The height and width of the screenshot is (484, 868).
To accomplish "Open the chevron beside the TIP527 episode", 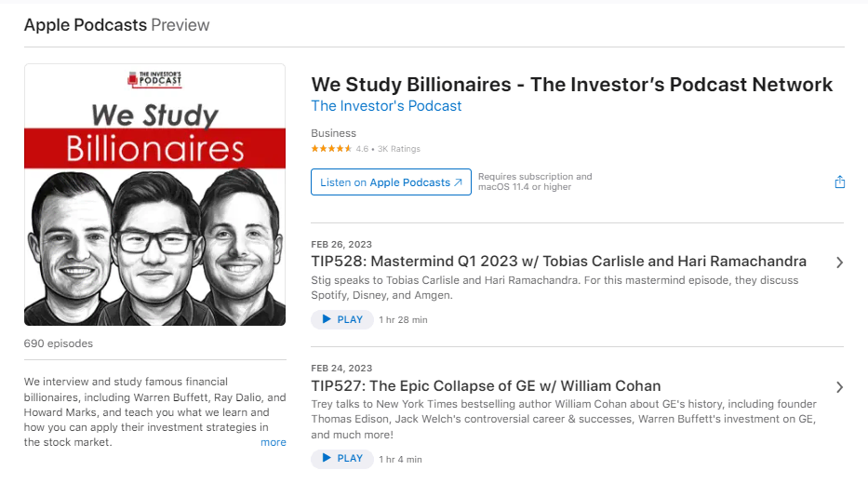I will tap(839, 387).
